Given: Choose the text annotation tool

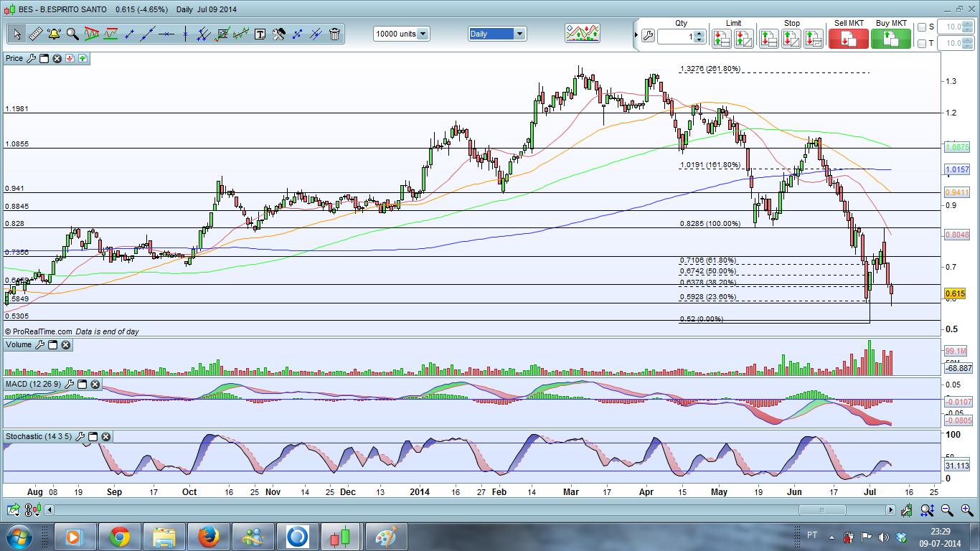Looking at the screenshot, I should pos(260,34).
